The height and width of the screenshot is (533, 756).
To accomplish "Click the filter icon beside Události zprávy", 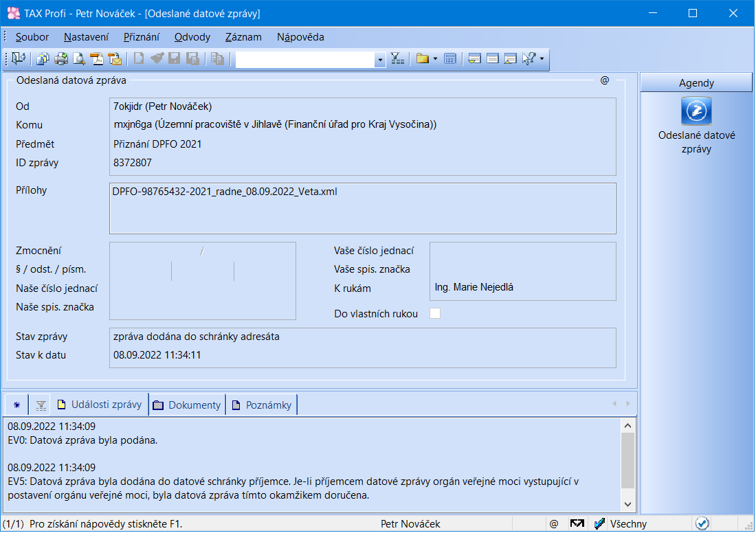I will (x=41, y=405).
